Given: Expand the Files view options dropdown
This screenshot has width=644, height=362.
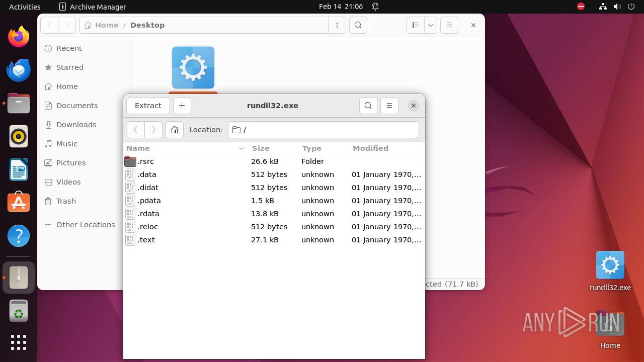Looking at the screenshot, I should [431, 25].
